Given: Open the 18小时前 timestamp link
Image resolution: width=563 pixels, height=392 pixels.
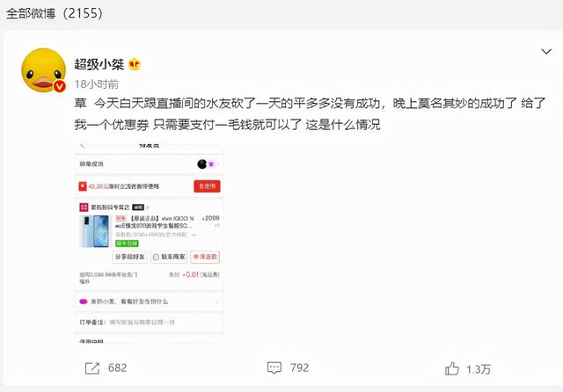Looking at the screenshot, I should coord(97,84).
